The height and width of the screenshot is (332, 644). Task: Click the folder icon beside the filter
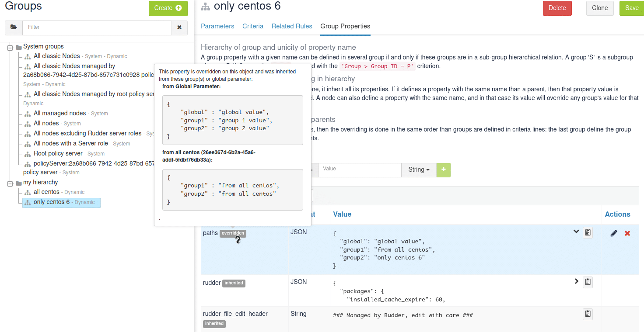tap(14, 28)
